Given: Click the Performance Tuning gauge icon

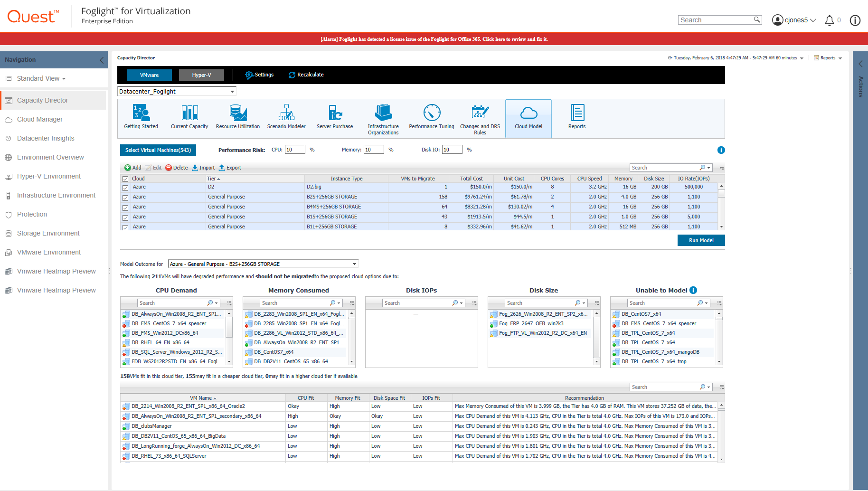Looking at the screenshot, I should (432, 113).
